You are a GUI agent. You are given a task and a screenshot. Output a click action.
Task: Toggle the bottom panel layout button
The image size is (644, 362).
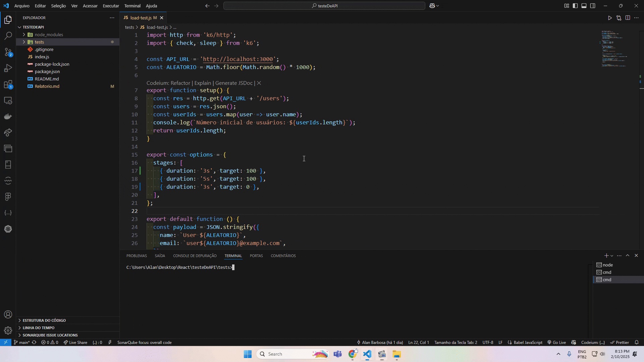click(584, 6)
